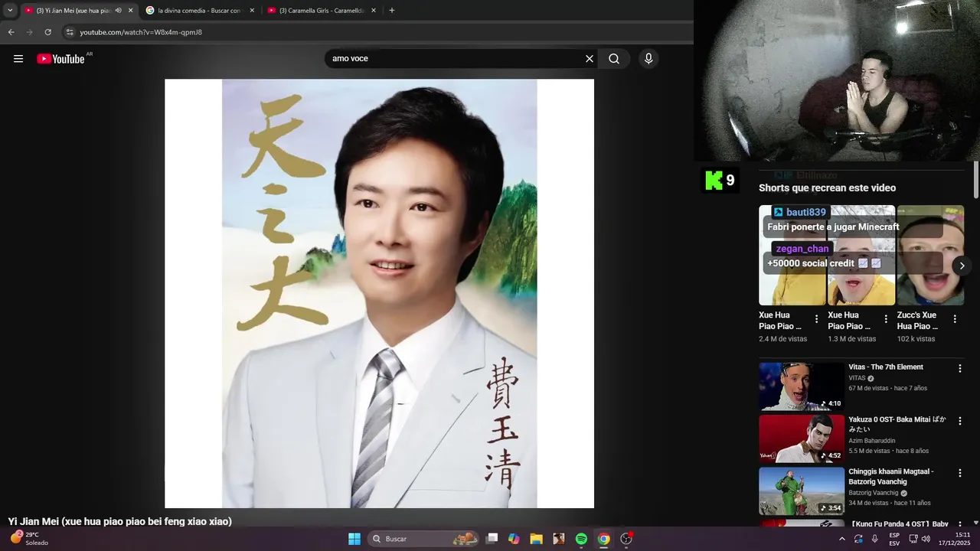The height and width of the screenshot is (551, 980).
Task: Open 'Chinggis khaanii Magtaal - Batzorig Vaanchig' title
Action: coord(891,477)
